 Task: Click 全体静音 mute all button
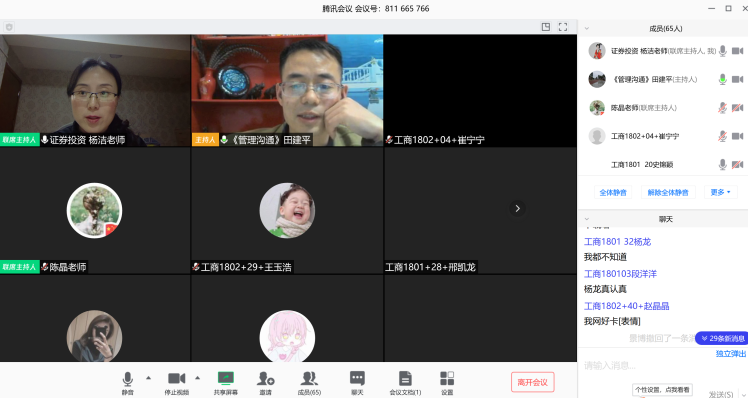(613, 192)
